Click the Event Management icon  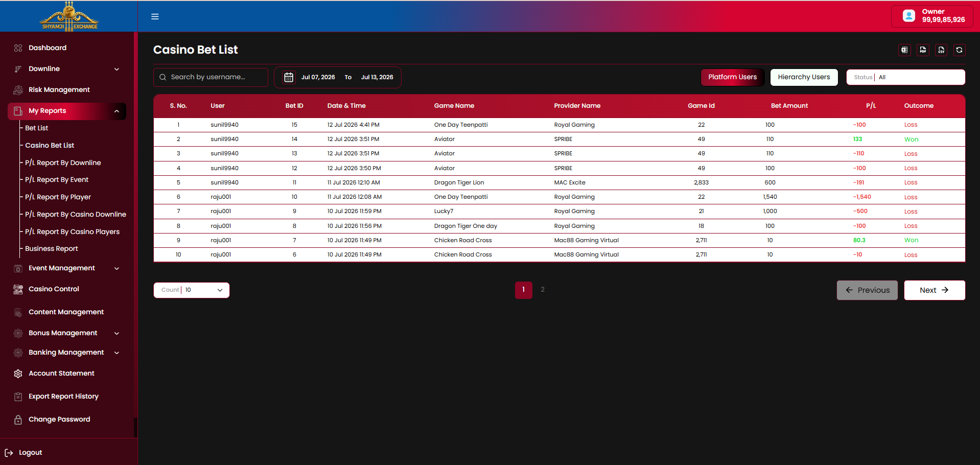pyautogui.click(x=18, y=268)
